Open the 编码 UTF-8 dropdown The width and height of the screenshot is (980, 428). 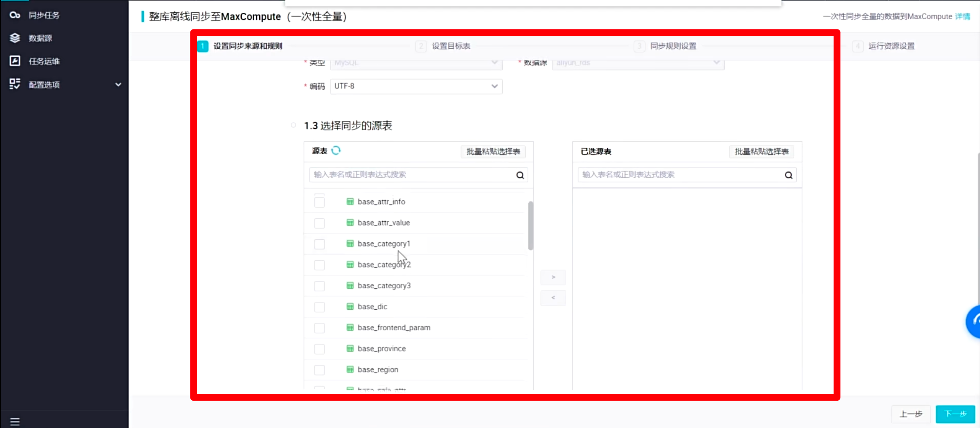pyautogui.click(x=416, y=86)
